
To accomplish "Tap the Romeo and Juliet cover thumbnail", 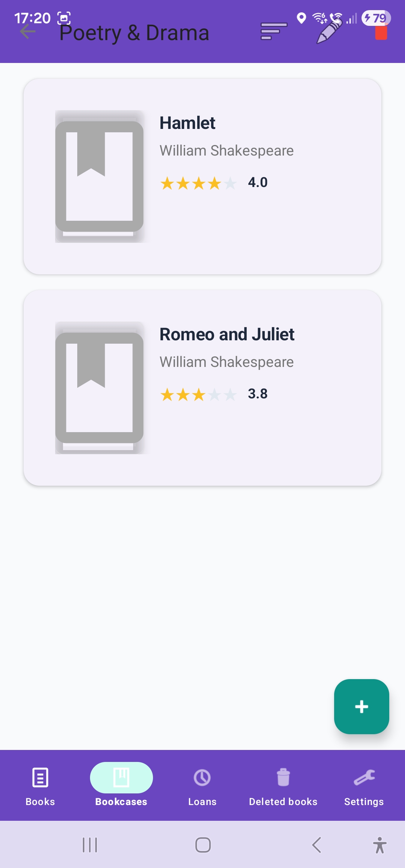I will coord(99,388).
